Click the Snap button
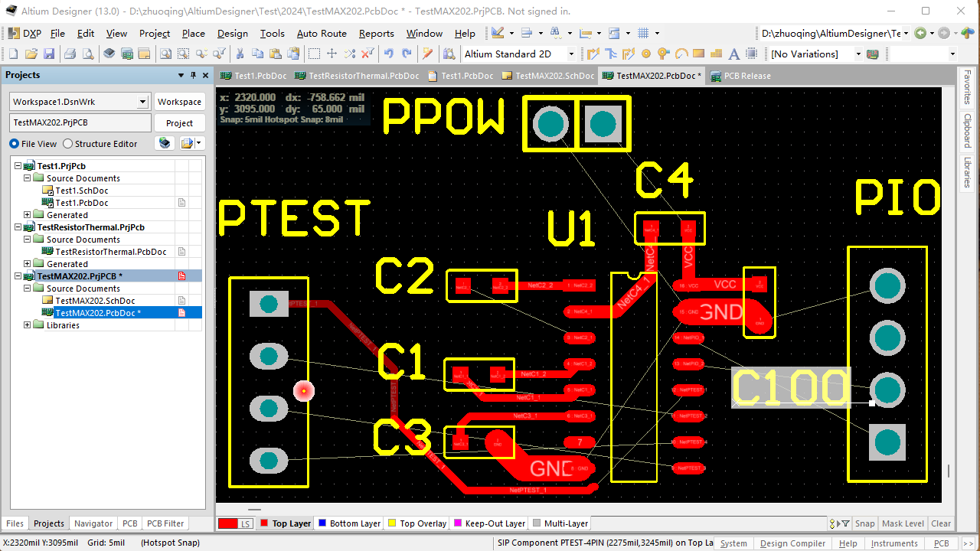980x551 pixels. [865, 523]
